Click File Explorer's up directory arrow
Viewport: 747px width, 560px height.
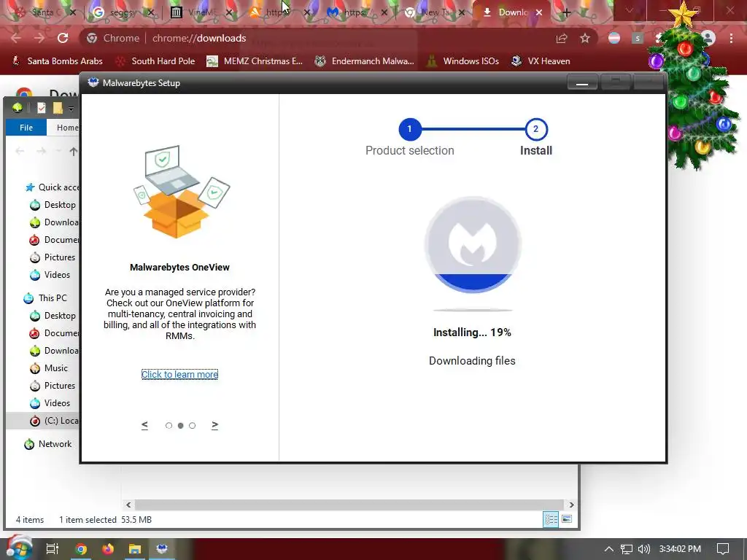pyautogui.click(x=73, y=152)
